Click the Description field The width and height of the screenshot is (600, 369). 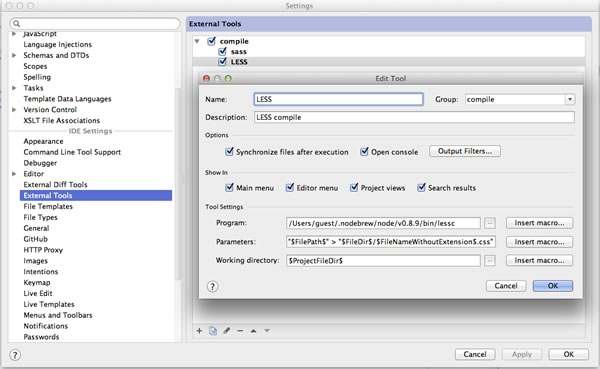[414, 117]
